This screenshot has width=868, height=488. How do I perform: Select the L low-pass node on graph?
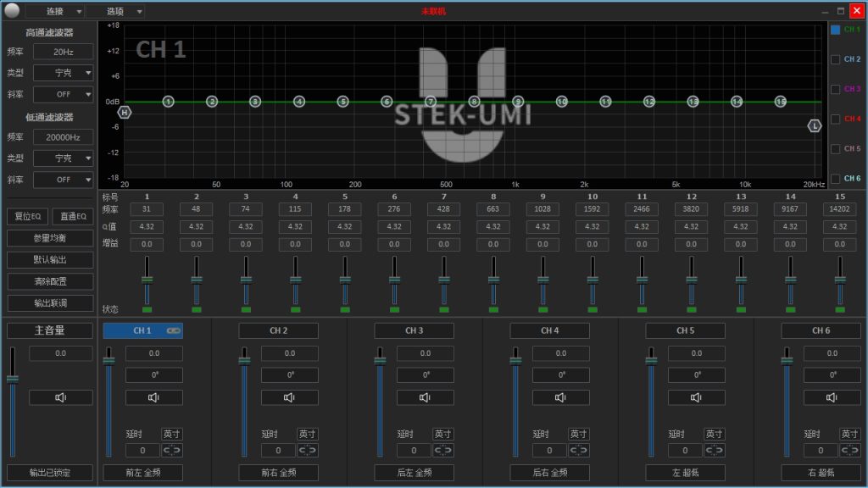(815, 126)
